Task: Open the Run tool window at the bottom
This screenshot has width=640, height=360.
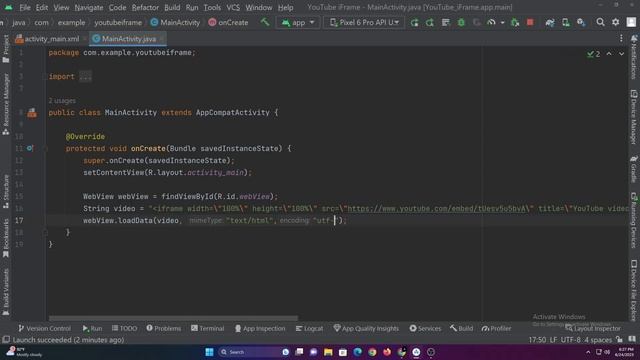Action: point(92,328)
